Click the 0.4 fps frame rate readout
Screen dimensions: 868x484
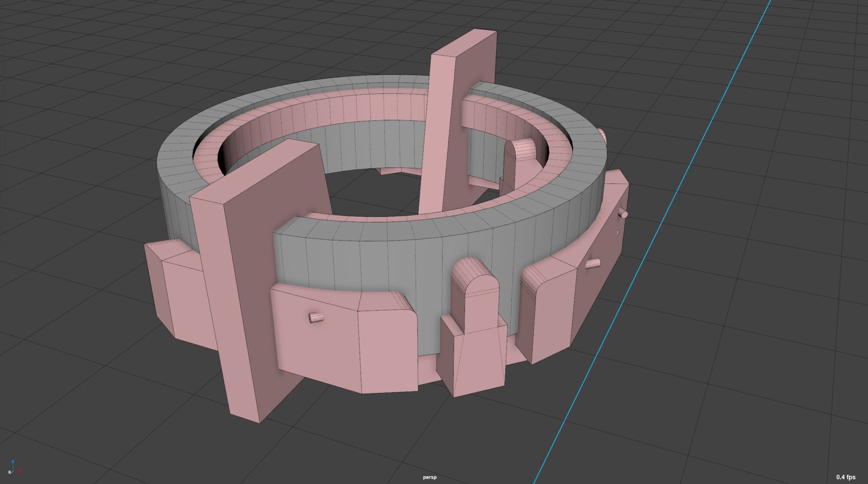pos(845,477)
